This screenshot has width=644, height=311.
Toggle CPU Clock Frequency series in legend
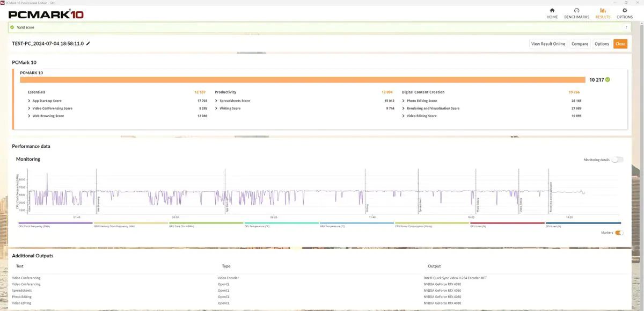pyautogui.click(x=56, y=225)
